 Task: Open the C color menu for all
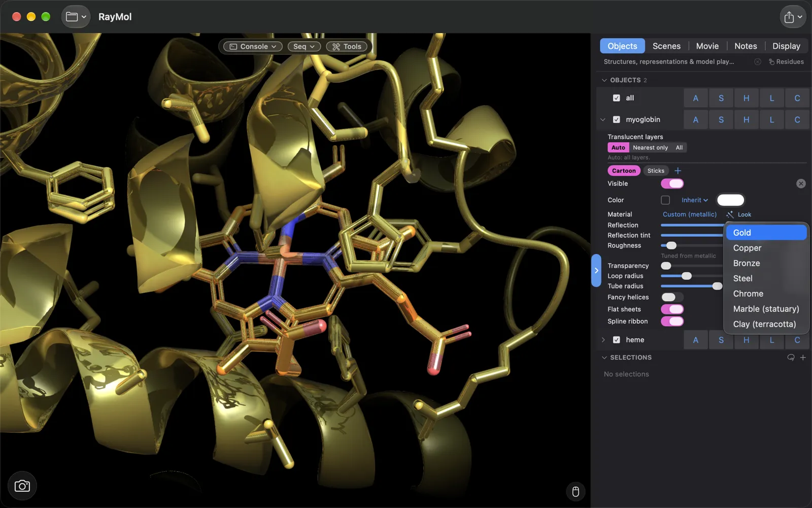797,98
